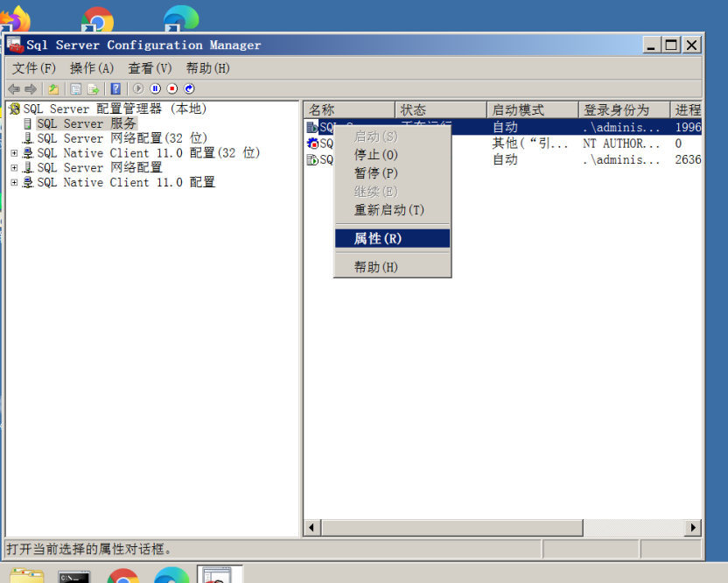Screen dimensions: 728x583
Task: Click the Up one level folder icon
Action: point(53,88)
